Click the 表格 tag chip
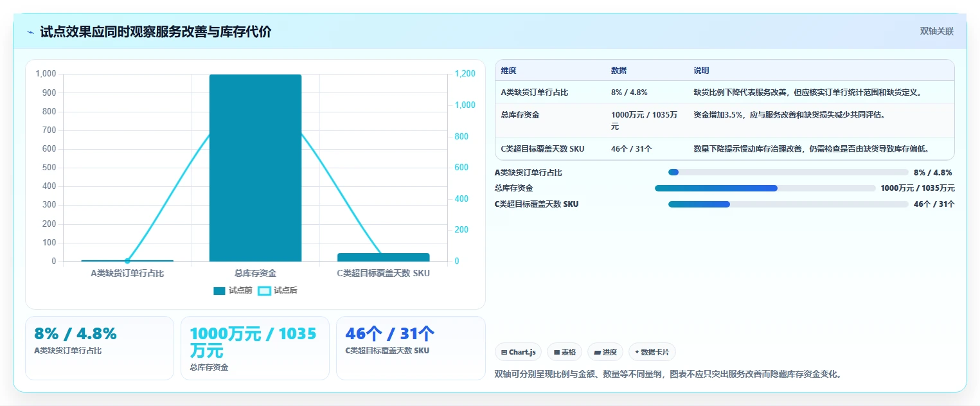980x406 pixels. click(564, 352)
